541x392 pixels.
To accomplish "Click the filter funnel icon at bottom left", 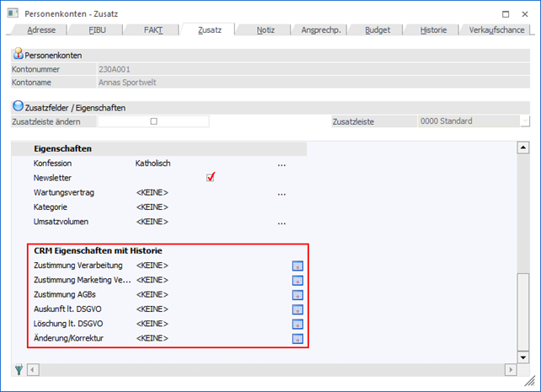I will click(x=19, y=370).
